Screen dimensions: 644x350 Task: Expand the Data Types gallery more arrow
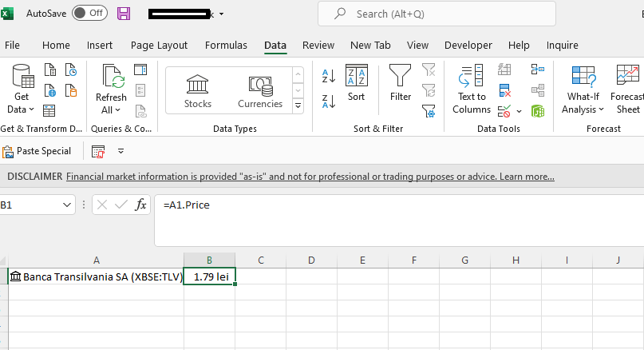pyautogui.click(x=298, y=105)
